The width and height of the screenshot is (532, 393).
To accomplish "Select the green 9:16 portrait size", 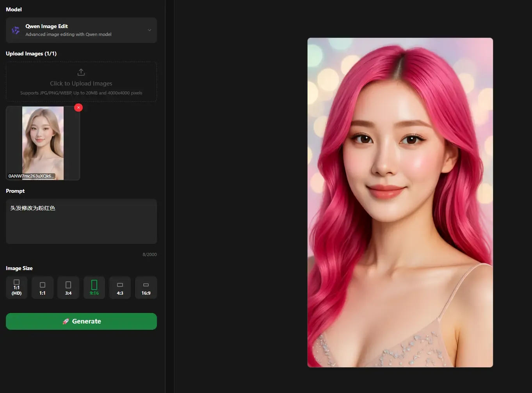I will click(x=94, y=288).
